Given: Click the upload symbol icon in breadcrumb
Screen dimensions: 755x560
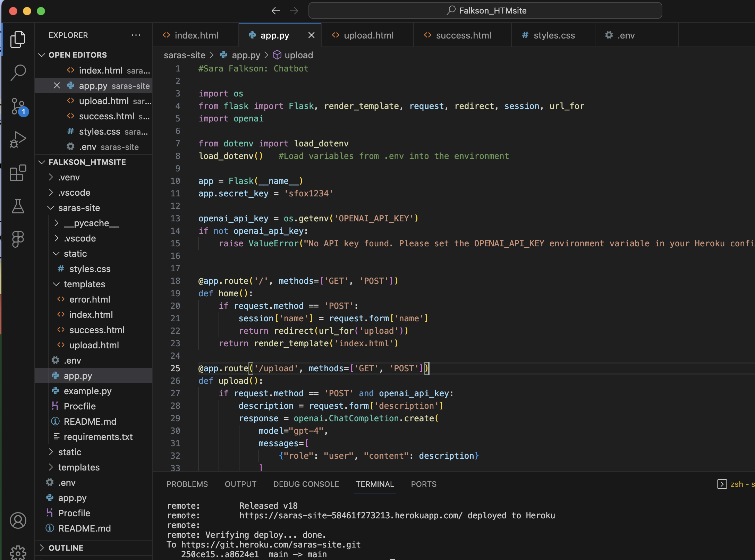Looking at the screenshot, I should pos(277,55).
